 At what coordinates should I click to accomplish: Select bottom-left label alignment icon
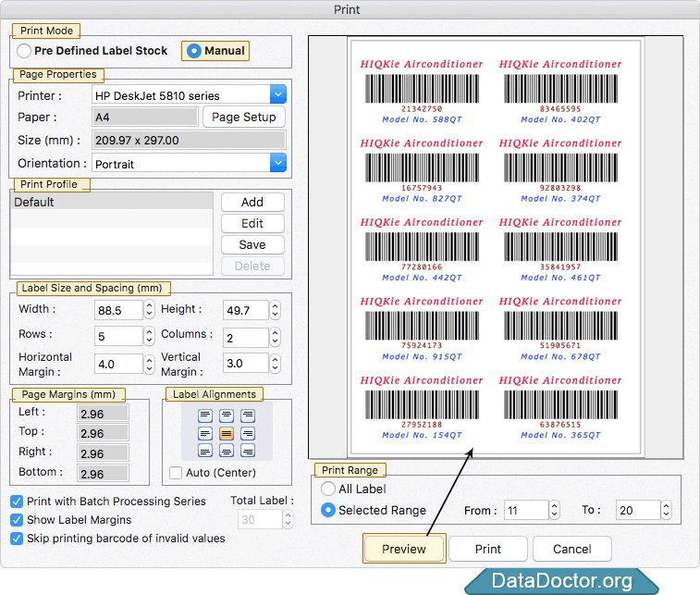(205, 451)
